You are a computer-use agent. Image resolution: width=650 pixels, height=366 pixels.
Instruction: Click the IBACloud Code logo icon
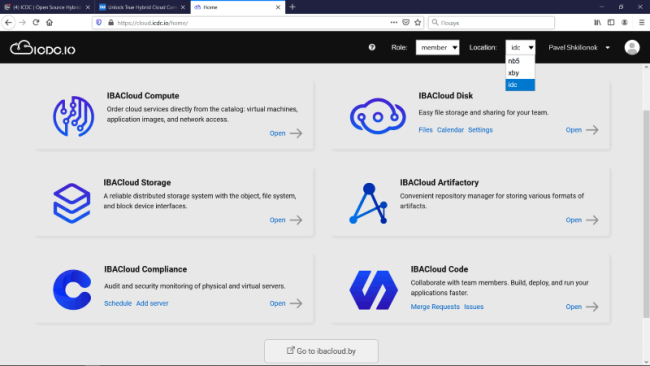tap(374, 290)
